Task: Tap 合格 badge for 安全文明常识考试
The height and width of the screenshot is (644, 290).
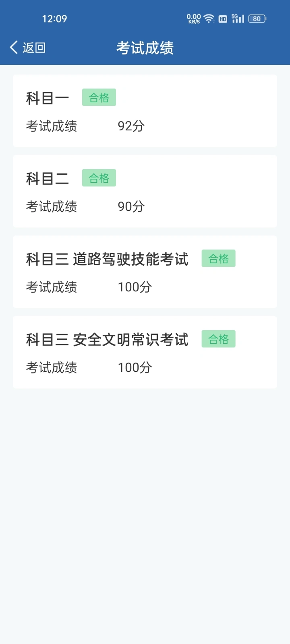Action: pyautogui.click(x=219, y=339)
